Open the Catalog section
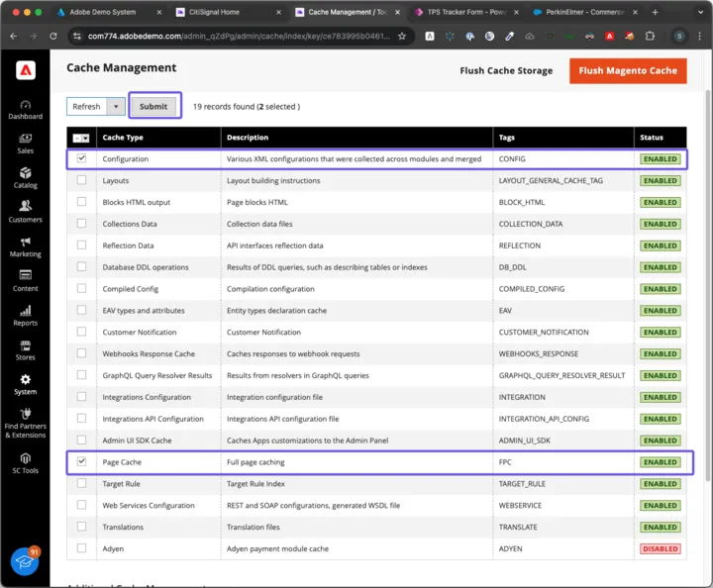 (25, 178)
